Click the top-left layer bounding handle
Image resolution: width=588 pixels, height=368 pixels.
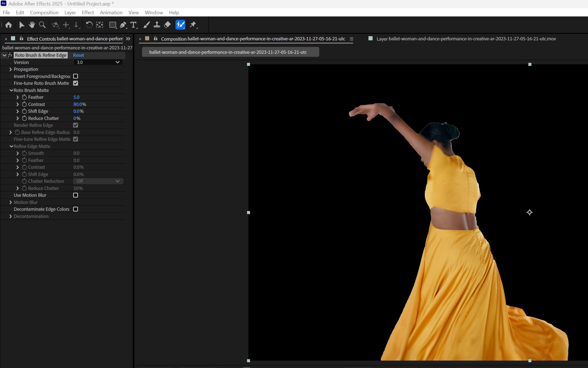[x=248, y=64]
